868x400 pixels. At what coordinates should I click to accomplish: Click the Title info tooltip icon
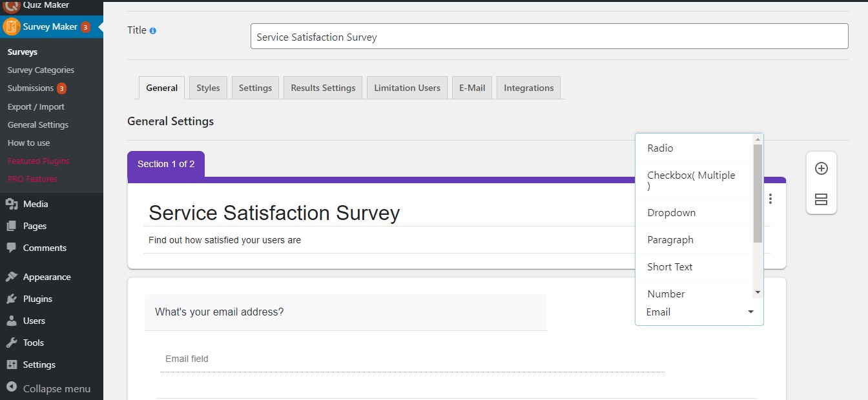153,30
